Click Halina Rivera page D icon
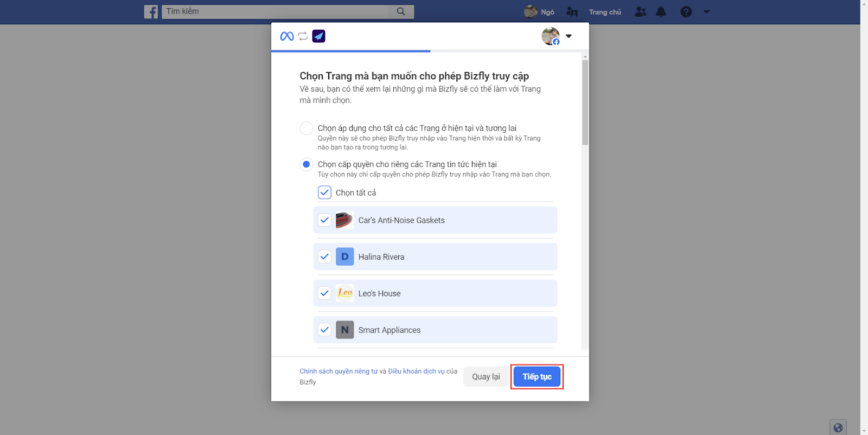Screen dimensions: 868x435 pos(344,257)
